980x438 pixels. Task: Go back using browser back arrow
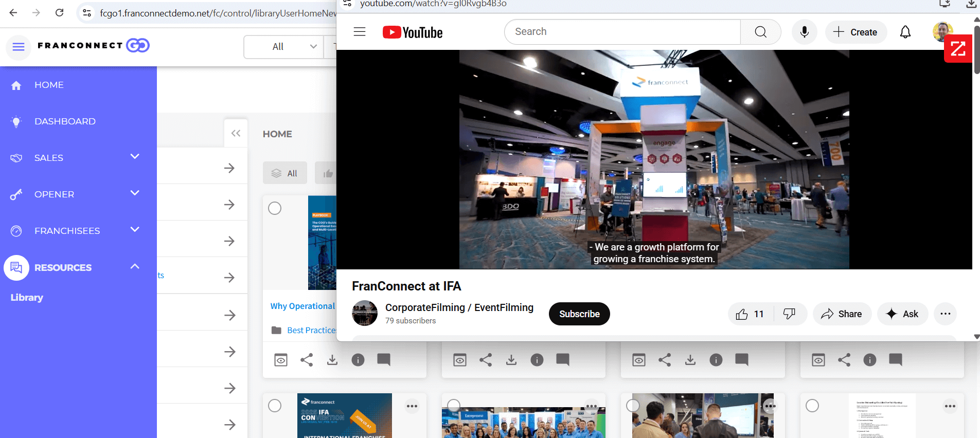point(13,12)
